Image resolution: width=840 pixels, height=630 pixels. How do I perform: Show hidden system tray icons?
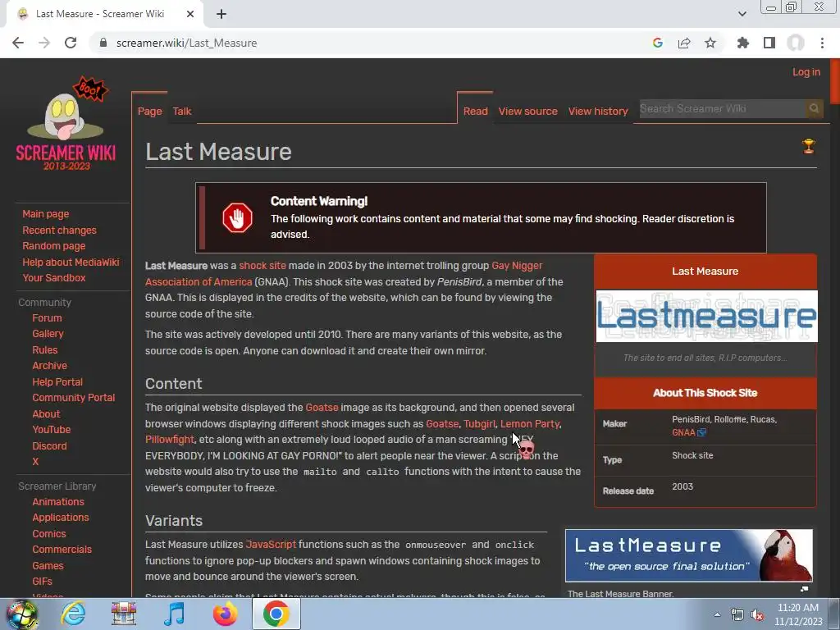click(x=717, y=614)
